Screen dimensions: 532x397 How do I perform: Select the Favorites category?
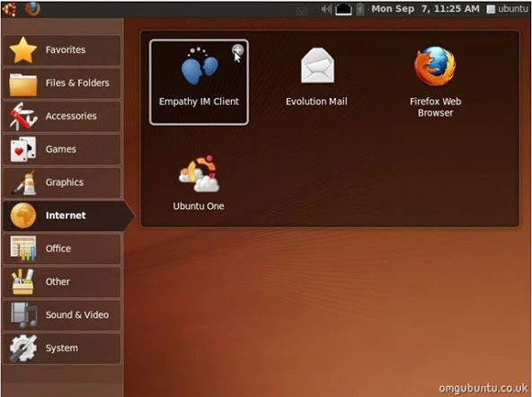tap(62, 50)
